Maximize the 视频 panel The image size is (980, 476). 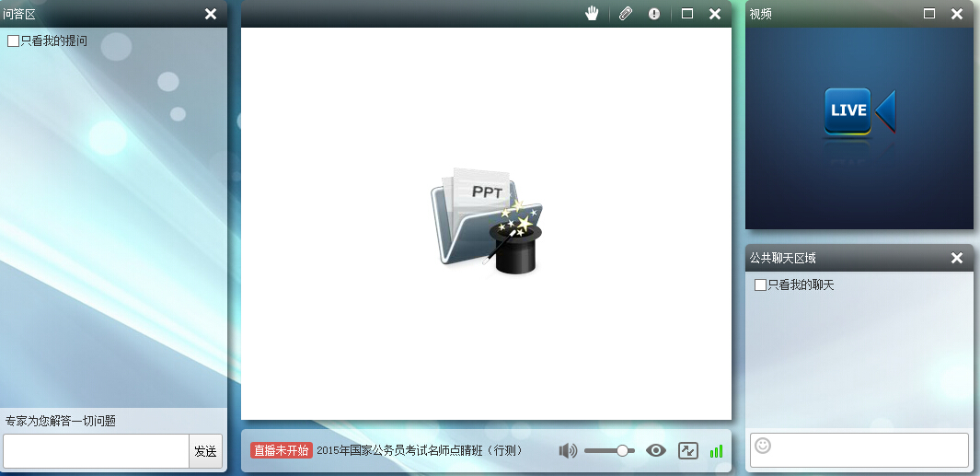click(929, 14)
